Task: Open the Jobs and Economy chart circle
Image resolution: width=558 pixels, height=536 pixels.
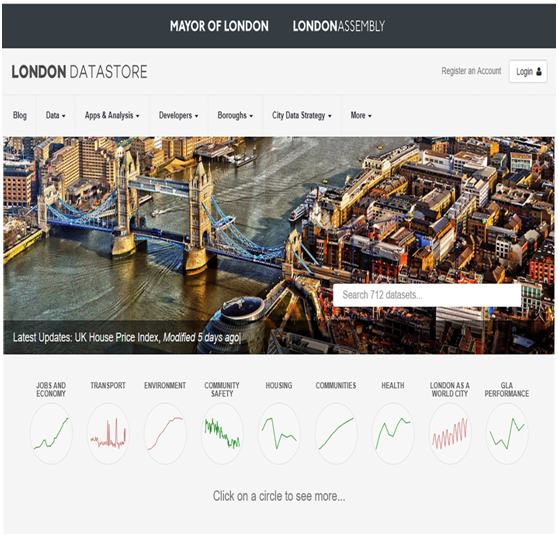Action: pos(51,433)
